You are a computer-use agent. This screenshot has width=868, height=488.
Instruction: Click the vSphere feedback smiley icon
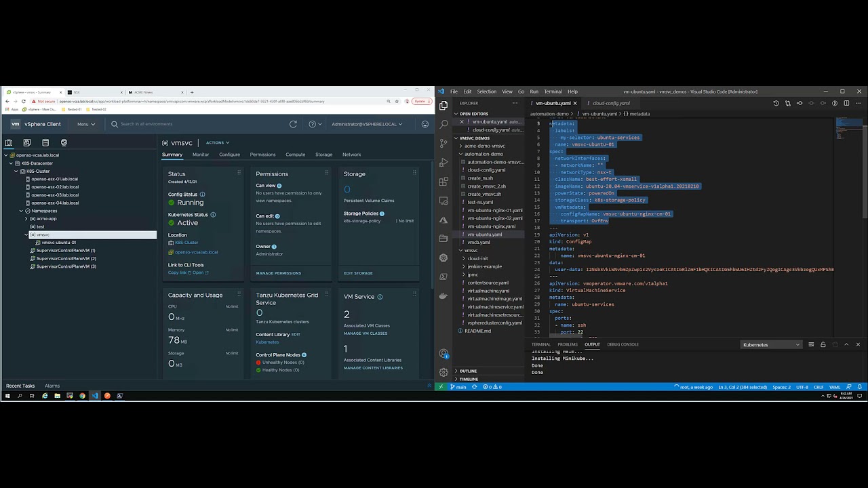pos(425,124)
